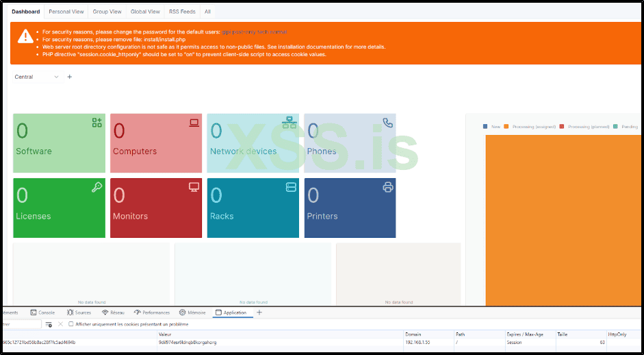Open the Licenses count card
The height and width of the screenshot is (355, 644).
pyautogui.click(x=59, y=208)
